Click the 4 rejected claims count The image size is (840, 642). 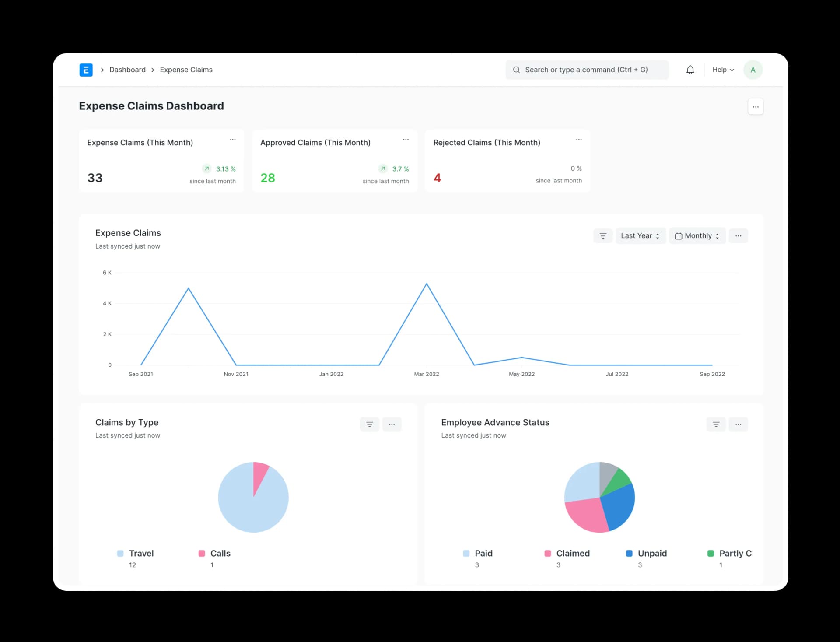(x=437, y=178)
